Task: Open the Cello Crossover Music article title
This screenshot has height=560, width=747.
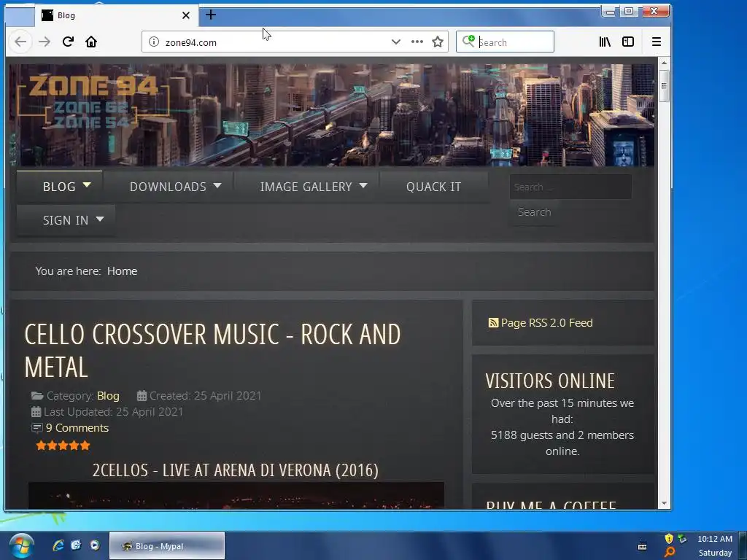Action: (x=212, y=351)
